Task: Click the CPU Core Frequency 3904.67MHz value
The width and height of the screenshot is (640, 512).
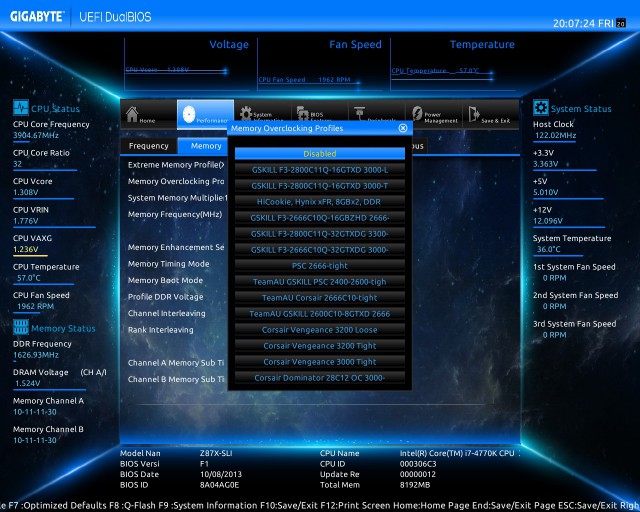Action: [36, 135]
